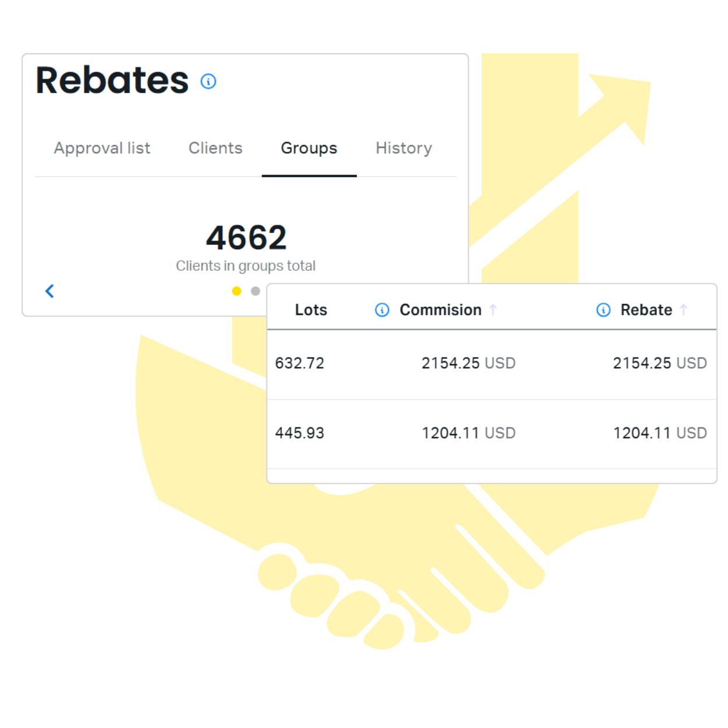Click the info icon next to Commision

[382, 310]
